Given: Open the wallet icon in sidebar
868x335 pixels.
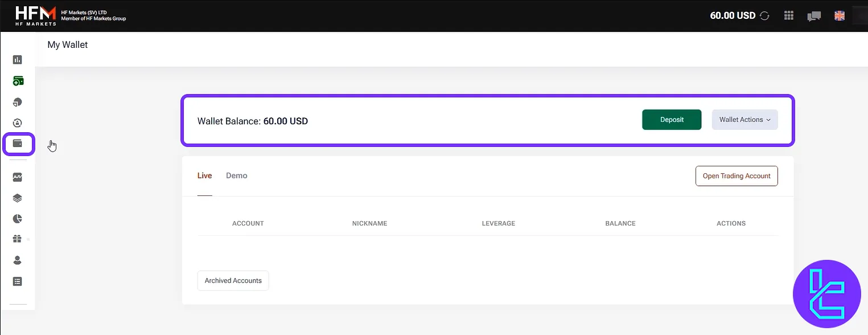Looking at the screenshot, I should coord(18,144).
